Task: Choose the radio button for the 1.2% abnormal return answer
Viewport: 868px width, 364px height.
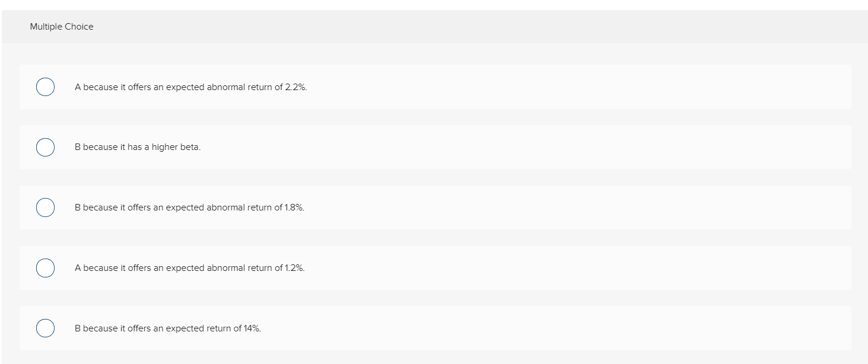Action: pos(45,268)
